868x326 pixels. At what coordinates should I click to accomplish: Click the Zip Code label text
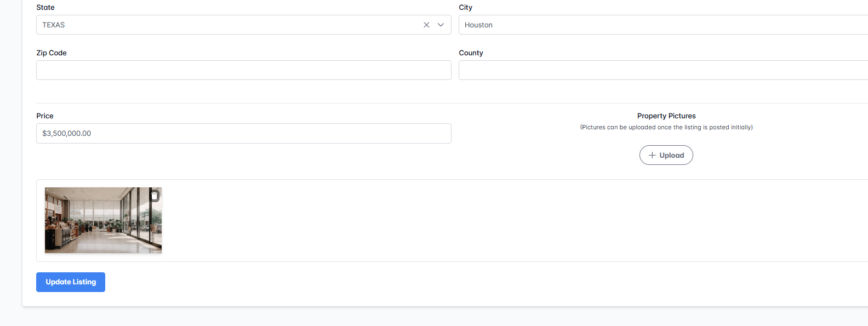tap(52, 53)
